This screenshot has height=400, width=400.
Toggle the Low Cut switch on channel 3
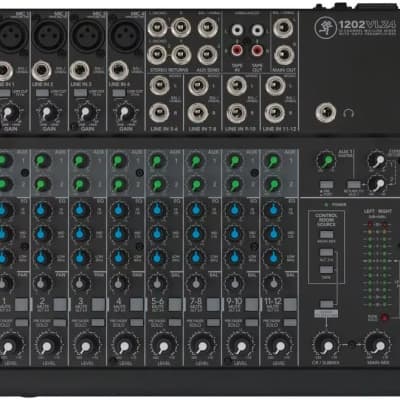coord(80,93)
